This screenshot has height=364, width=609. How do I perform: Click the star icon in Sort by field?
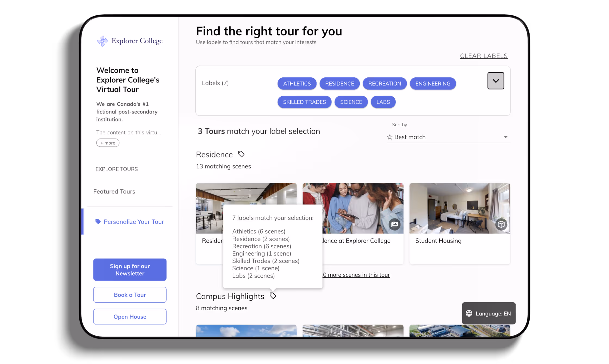[x=390, y=137]
